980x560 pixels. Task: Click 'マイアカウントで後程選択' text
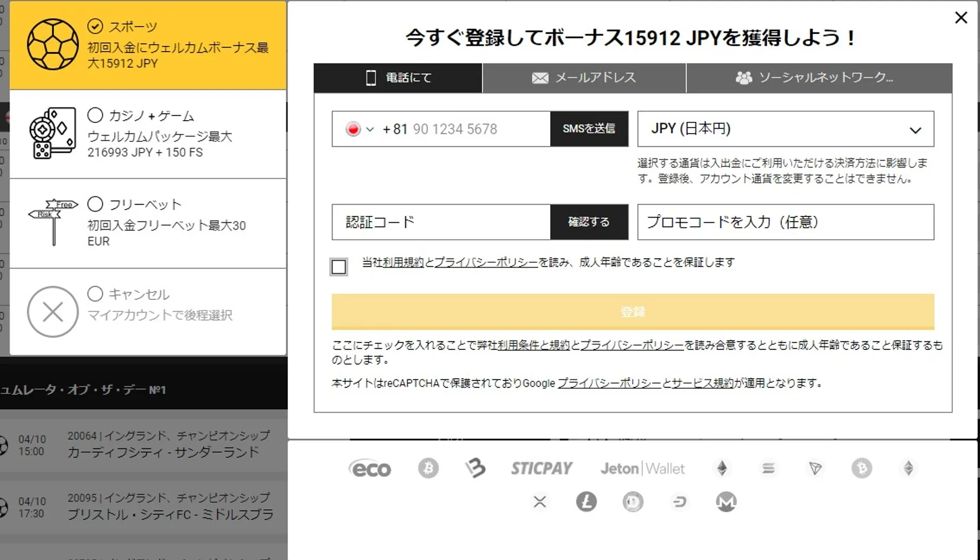click(x=160, y=315)
